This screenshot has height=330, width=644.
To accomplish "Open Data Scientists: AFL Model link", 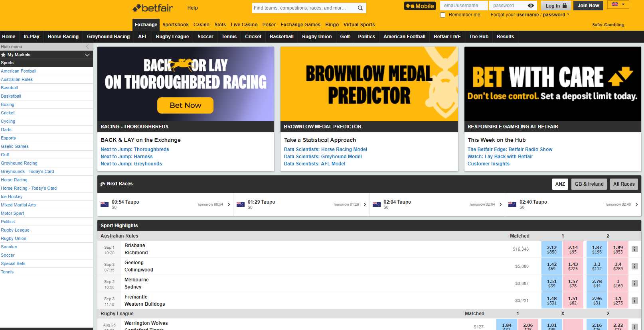I will [314, 164].
